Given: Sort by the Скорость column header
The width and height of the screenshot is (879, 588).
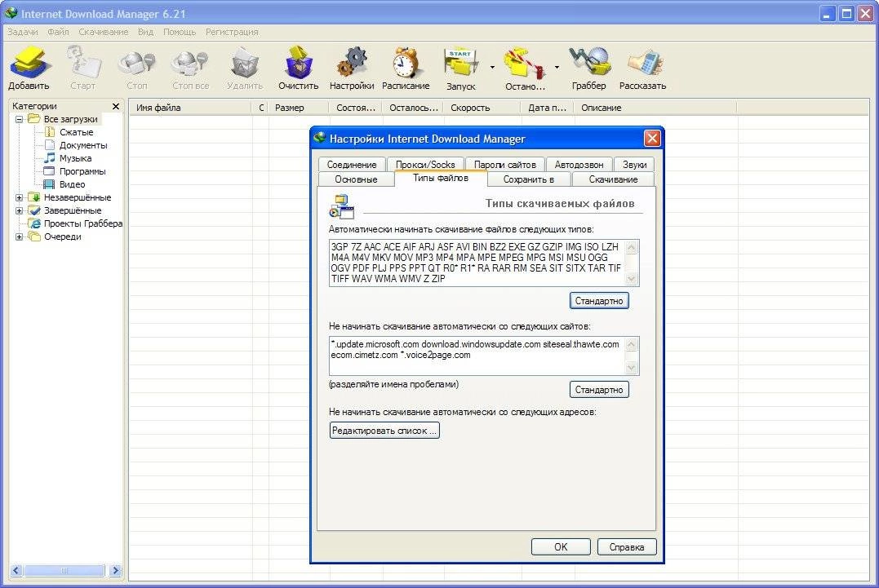Looking at the screenshot, I should point(482,108).
